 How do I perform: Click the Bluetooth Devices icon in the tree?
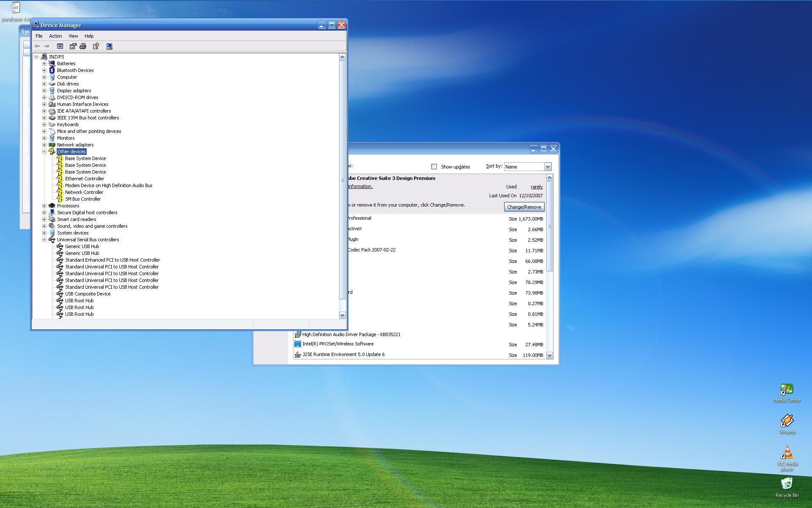tap(52, 70)
